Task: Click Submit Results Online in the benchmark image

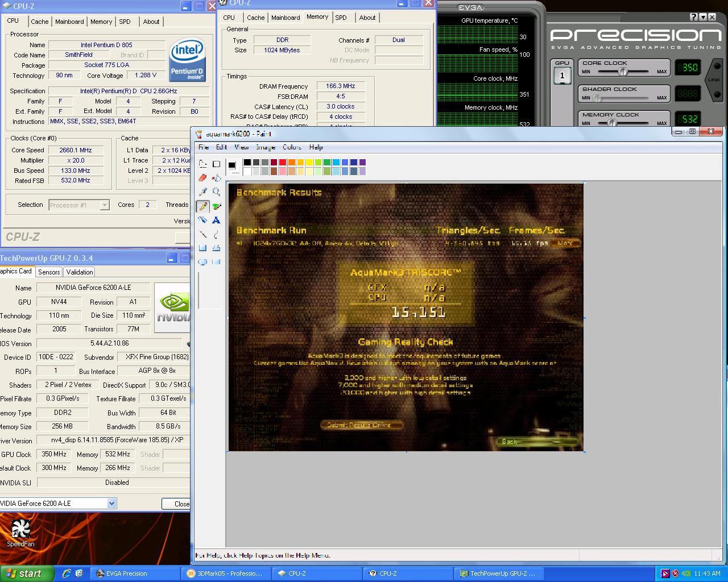Action: coord(362,425)
